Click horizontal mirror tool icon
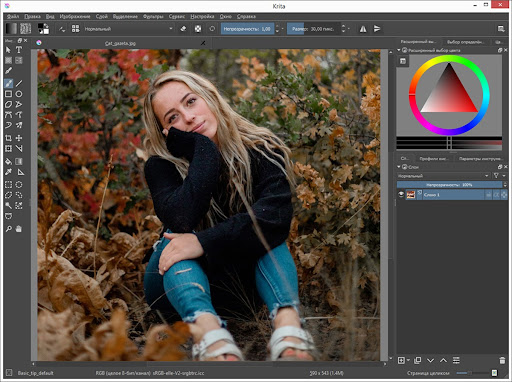 coord(363,29)
